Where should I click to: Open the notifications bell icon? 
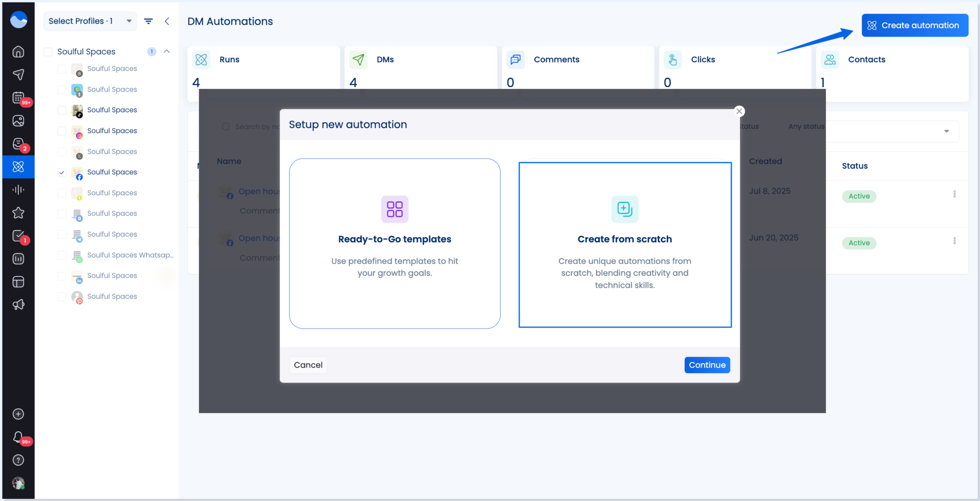pos(18,437)
